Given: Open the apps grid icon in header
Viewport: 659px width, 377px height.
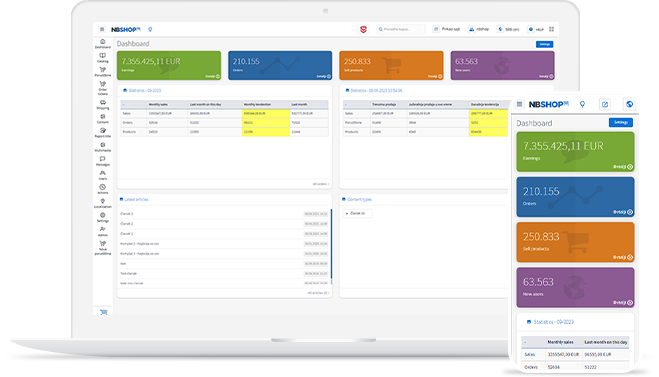Looking at the screenshot, I should [x=551, y=29].
